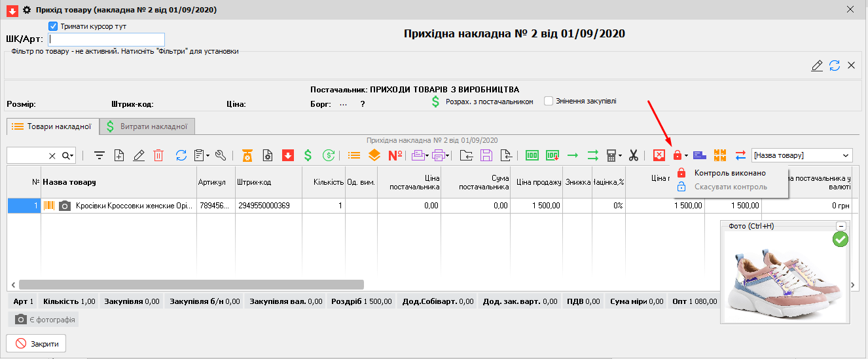Click 'Є фотографія' button
Image resolution: width=868 pixels, height=359 pixels.
[44, 320]
